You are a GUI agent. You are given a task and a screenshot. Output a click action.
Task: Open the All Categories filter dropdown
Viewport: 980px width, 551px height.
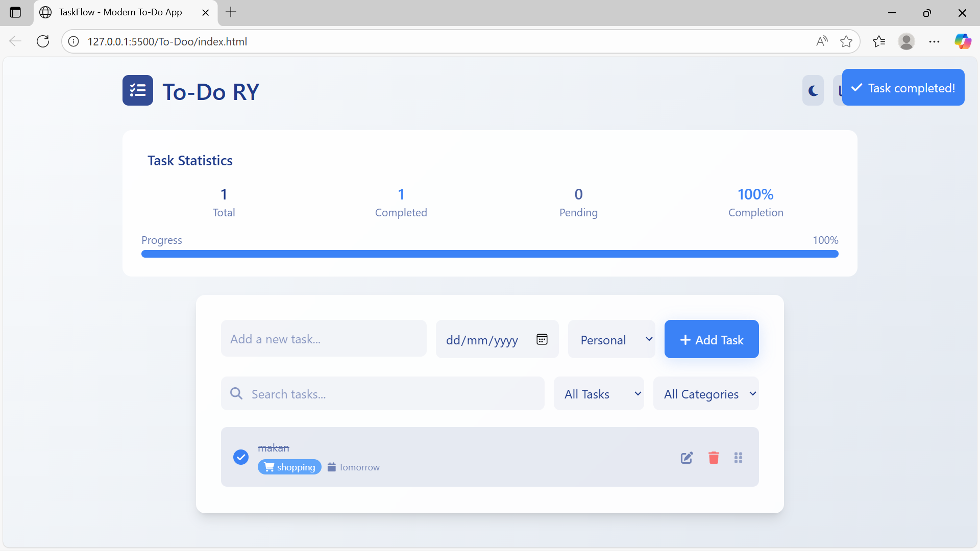pos(706,393)
